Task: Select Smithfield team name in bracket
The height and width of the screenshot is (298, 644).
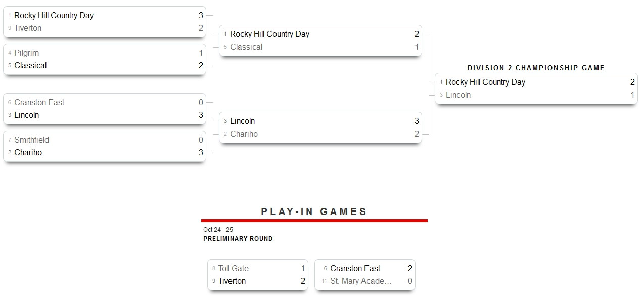Action: tap(31, 140)
